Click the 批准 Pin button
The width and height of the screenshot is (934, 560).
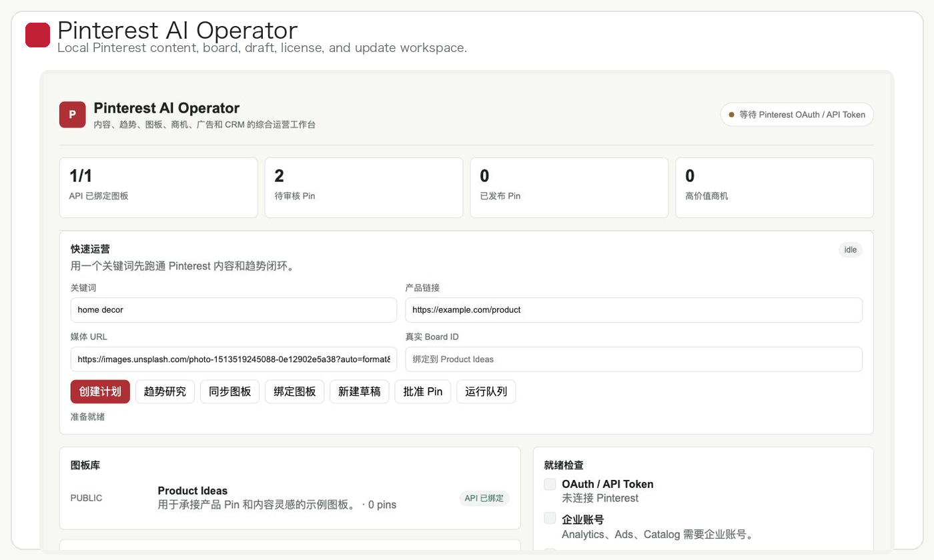pos(423,391)
